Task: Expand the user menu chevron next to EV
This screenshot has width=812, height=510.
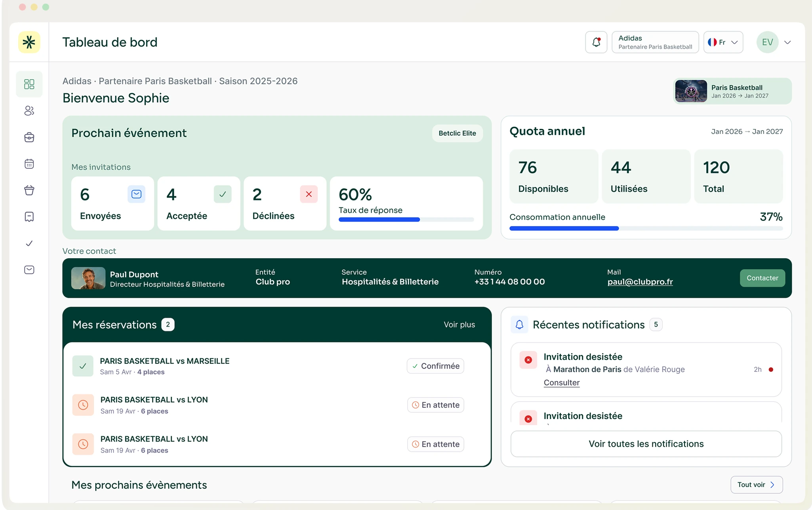Action: coord(787,42)
